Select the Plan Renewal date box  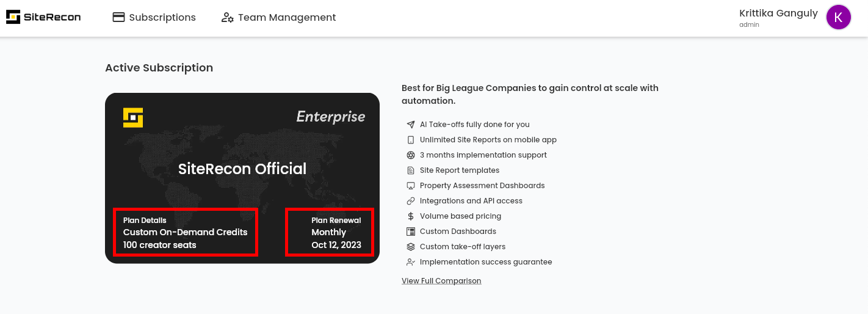330,232
